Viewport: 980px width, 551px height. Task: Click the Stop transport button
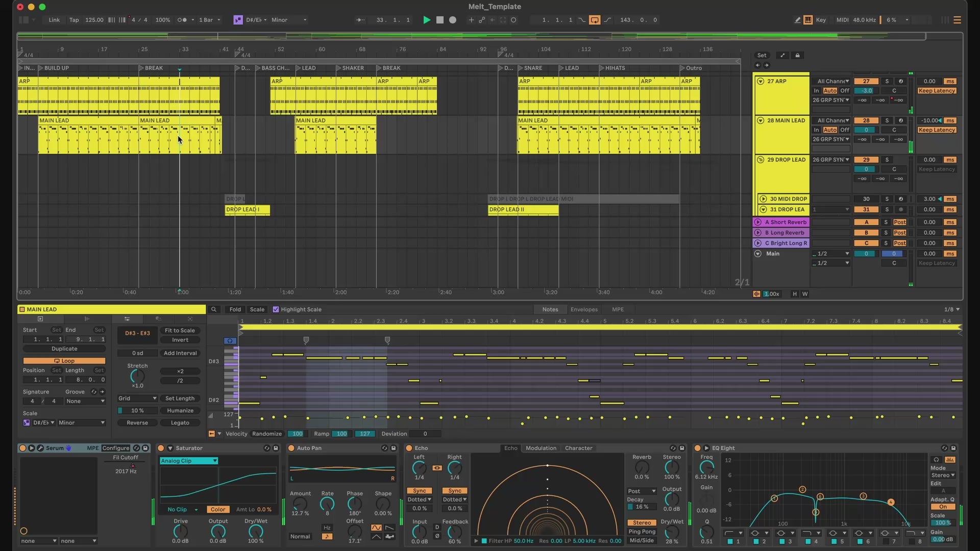[x=439, y=20]
